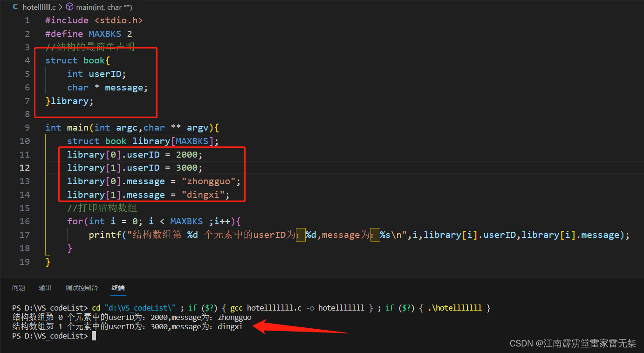The width and height of the screenshot is (644, 353).
Task: Click the "dingxi" string literal
Action: click(x=203, y=195)
